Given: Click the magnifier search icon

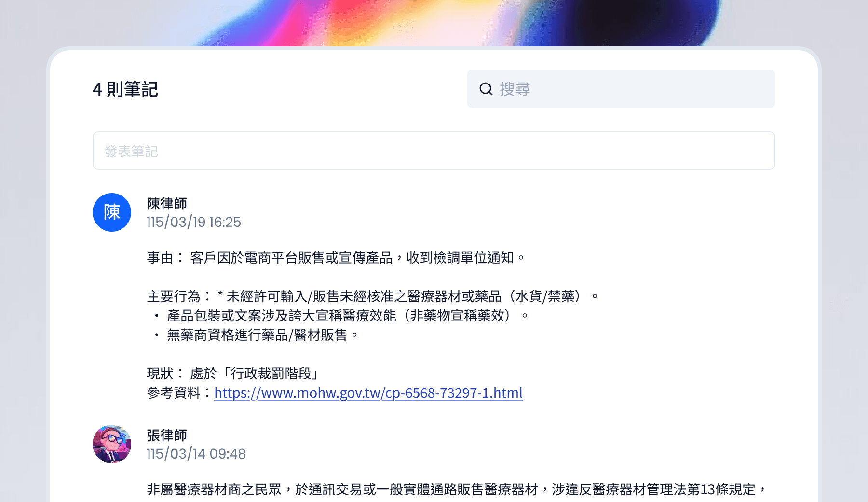Looking at the screenshot, I should click(x=486, y=89).
